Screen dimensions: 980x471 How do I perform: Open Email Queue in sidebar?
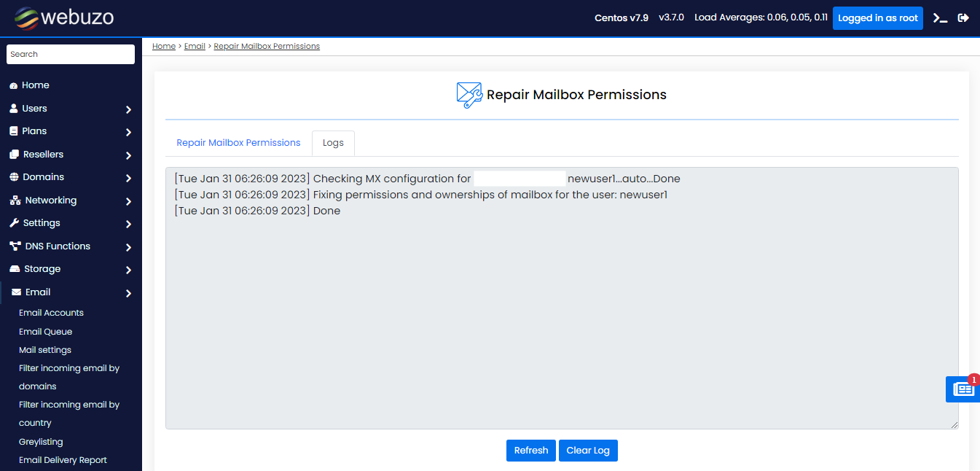45,332
